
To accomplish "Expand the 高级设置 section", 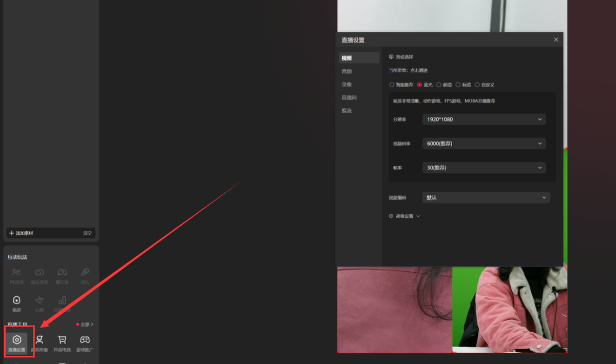I will (405, 216).
